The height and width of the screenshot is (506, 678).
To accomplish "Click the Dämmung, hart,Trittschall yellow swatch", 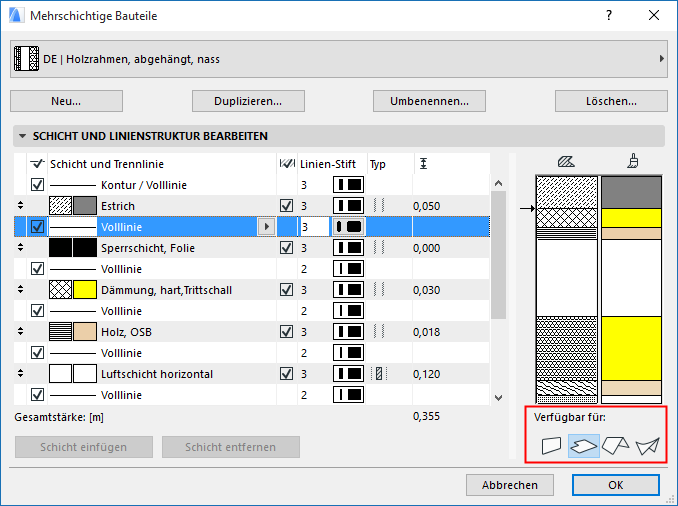I will (85, 290).
